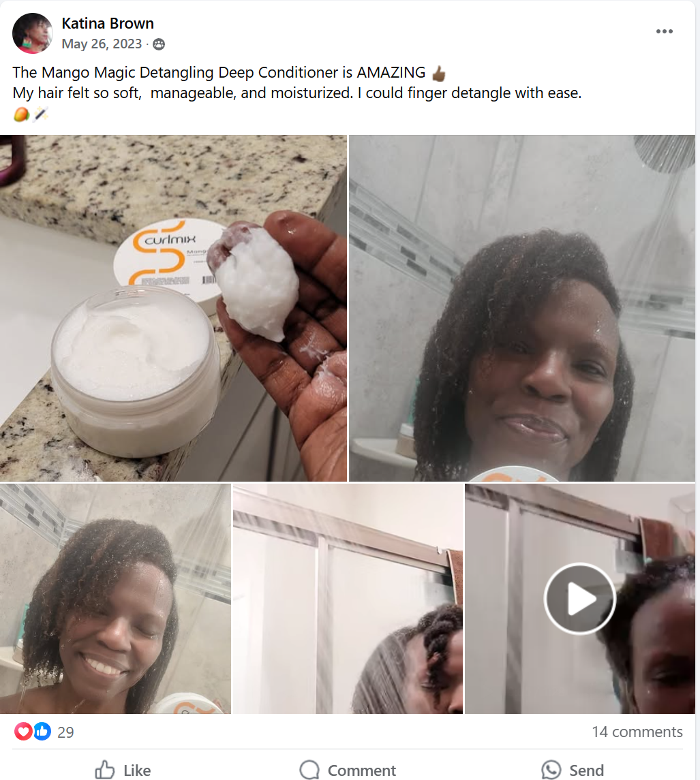Like the post
The height and width of the screenshot is (780, 700).
pyautogui.click(x=123, y=770)
